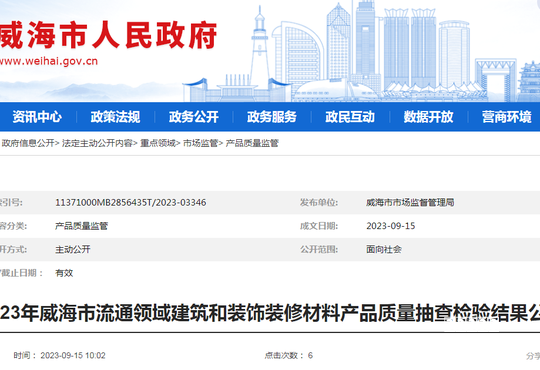Image resolution: width=540 pixels, height=370 pixels.
Task: Click the 法定主动公开内容 breadcrumb link
Action: click(97, 143)
